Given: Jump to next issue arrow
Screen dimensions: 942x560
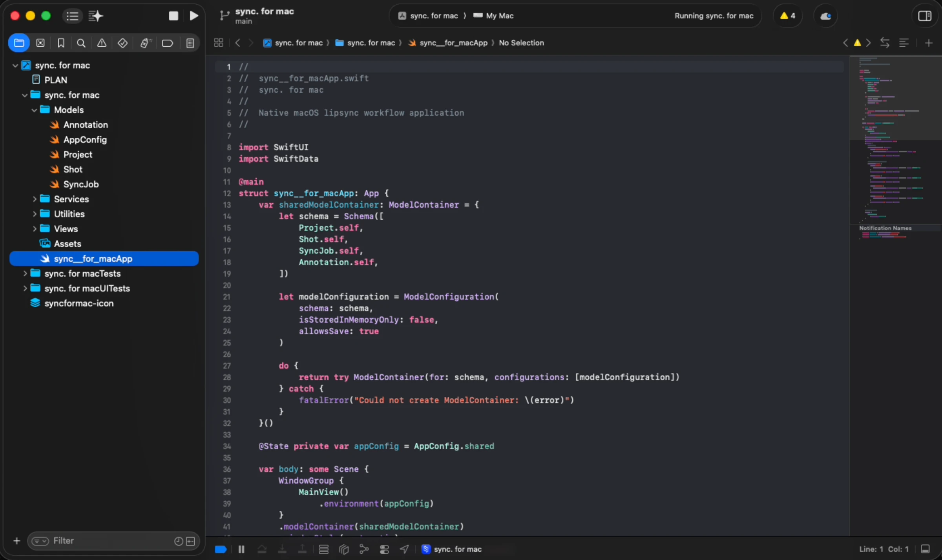Looking at the screenshot, I should [x=868, y=42].
